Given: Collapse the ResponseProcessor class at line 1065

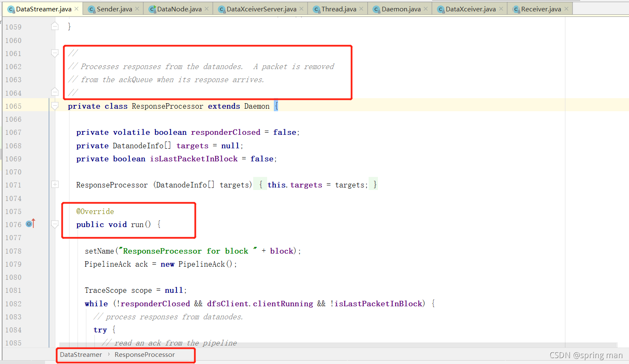Looking at the screenshot, I should pyautogui.click(x=55, y=106).
